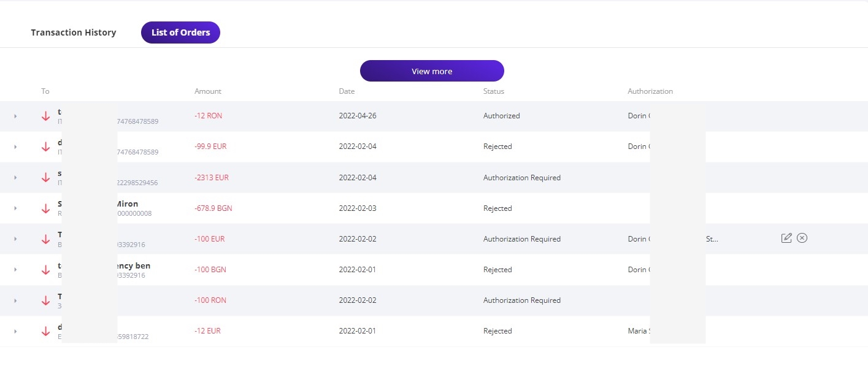Image resolution: width=868 pixels, height=366 pixels.
Task: Expand the -100 RON order row
Action: click(x=15, y=300)
